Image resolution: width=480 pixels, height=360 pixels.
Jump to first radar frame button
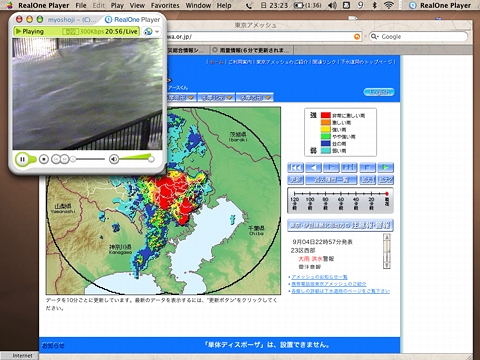pyautogui.click(x=295, y=167)
